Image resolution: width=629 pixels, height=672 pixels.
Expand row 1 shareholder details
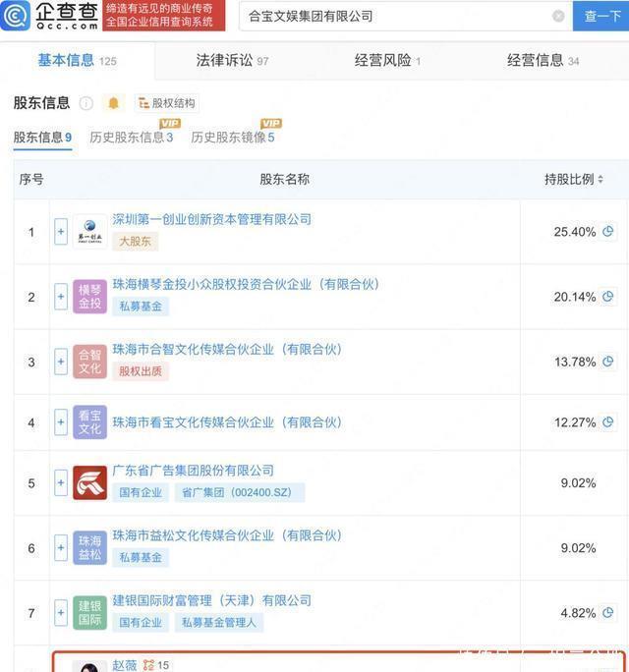(x=61, y=232)
